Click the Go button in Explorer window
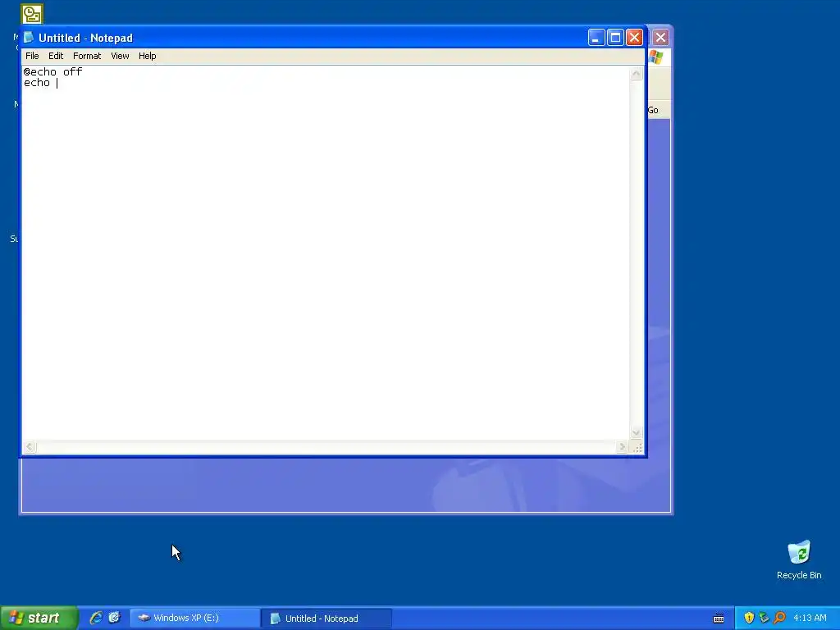 coord(653,111)
